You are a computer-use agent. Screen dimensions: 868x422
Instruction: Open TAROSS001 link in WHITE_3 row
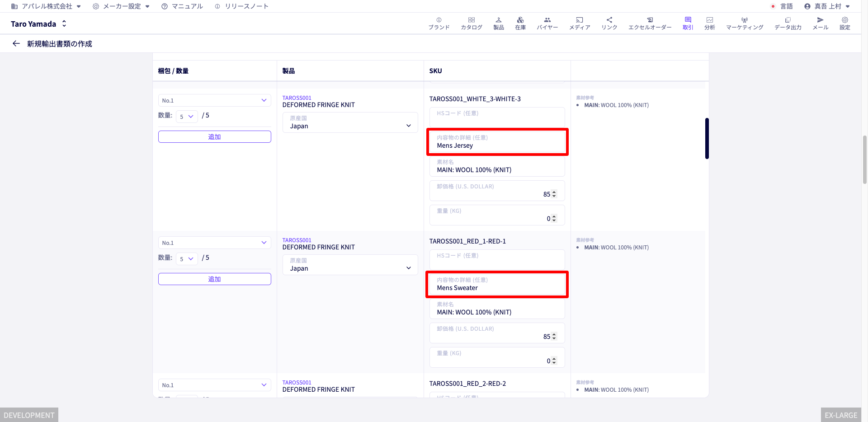pos(297,98)
